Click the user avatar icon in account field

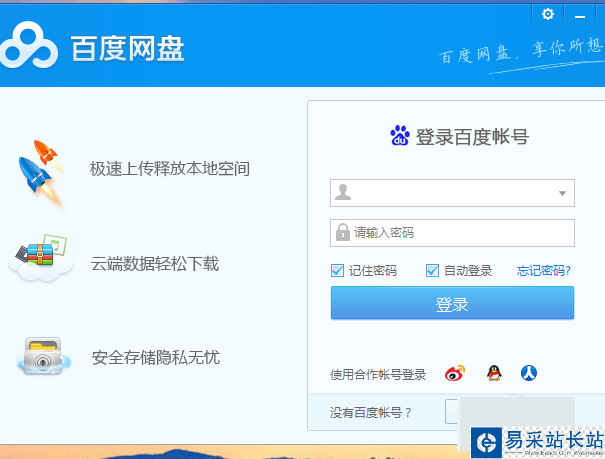click(343, 192)
